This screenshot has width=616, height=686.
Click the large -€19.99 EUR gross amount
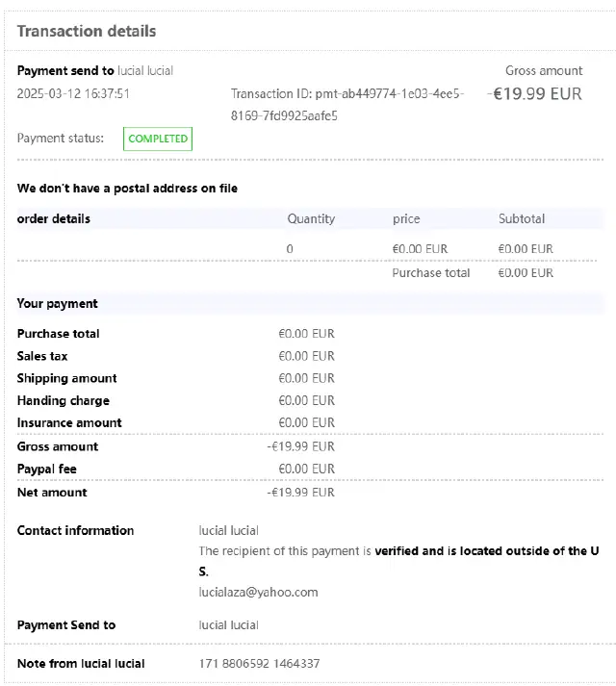537,94
